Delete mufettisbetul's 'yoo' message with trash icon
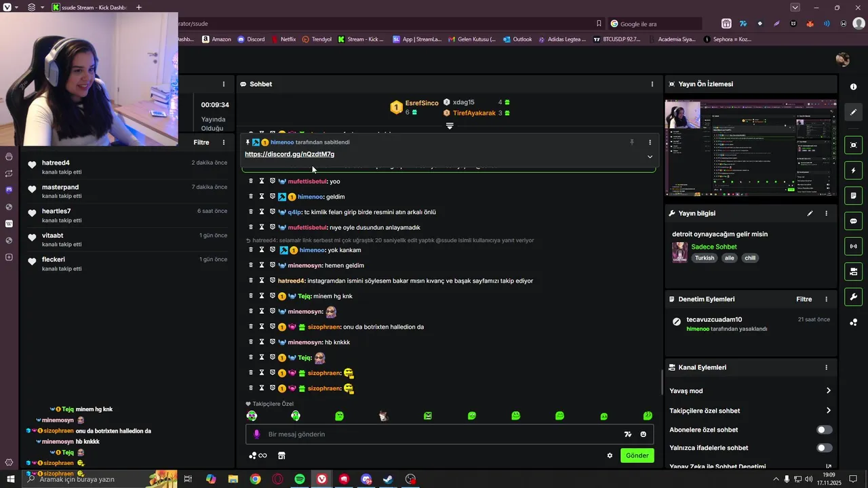The height and width of the screenshot is (488, 868). click(x=251, y=181)
